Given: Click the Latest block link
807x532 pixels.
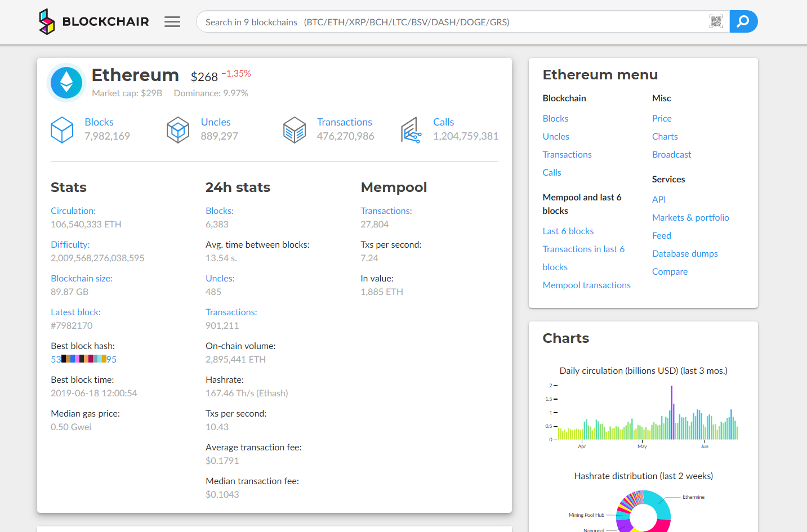Looking at the screenshot, I should click(x=75, y=312).
